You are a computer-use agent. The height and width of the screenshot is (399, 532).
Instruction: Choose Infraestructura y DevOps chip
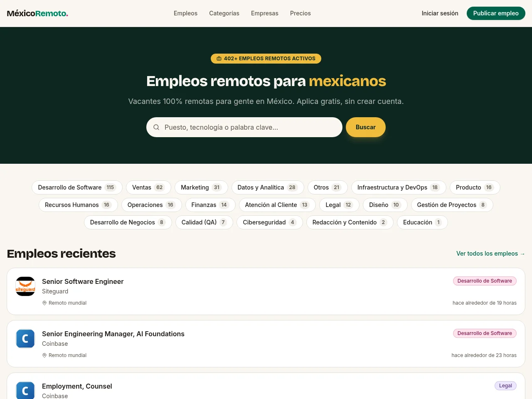click(x=399, y=187)
